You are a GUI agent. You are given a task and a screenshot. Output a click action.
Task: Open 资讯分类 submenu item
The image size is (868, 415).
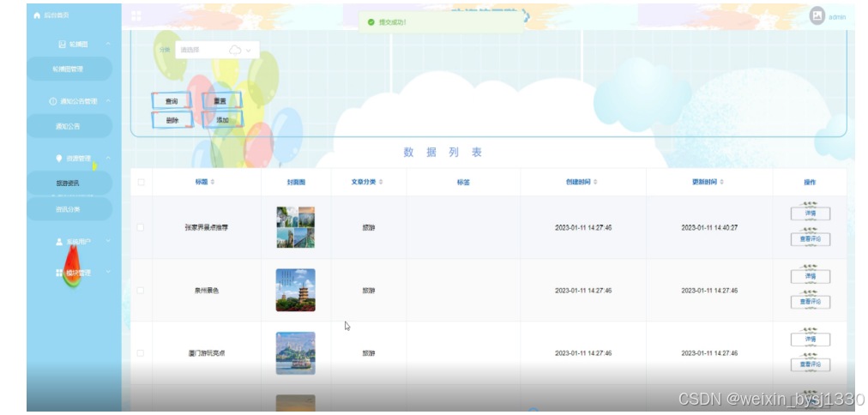[x=69, y=209]
